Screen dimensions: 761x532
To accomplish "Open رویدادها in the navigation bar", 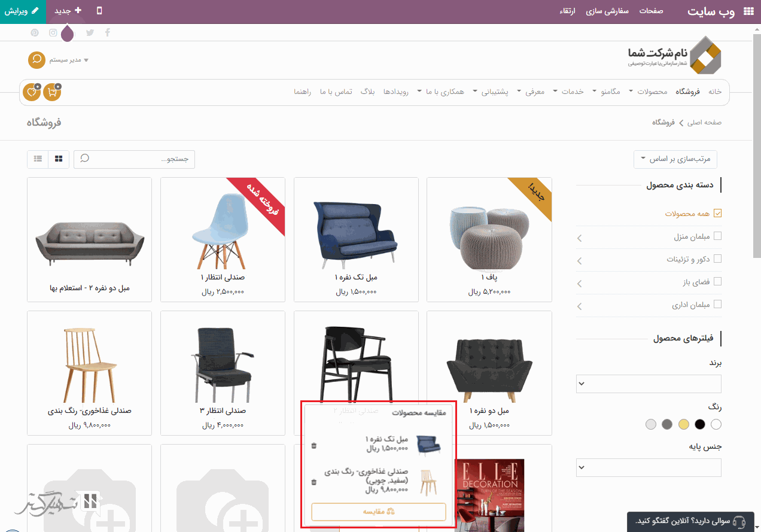I will [395, 92].
